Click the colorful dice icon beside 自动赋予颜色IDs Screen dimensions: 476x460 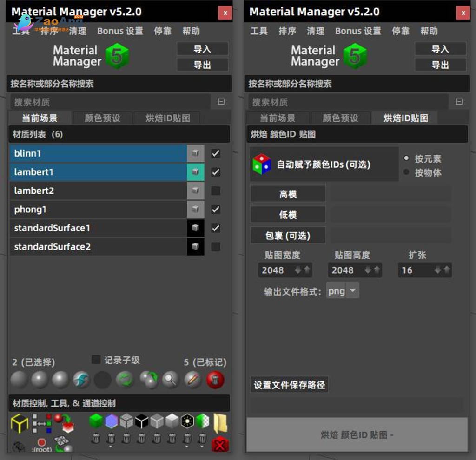(261, 164)
